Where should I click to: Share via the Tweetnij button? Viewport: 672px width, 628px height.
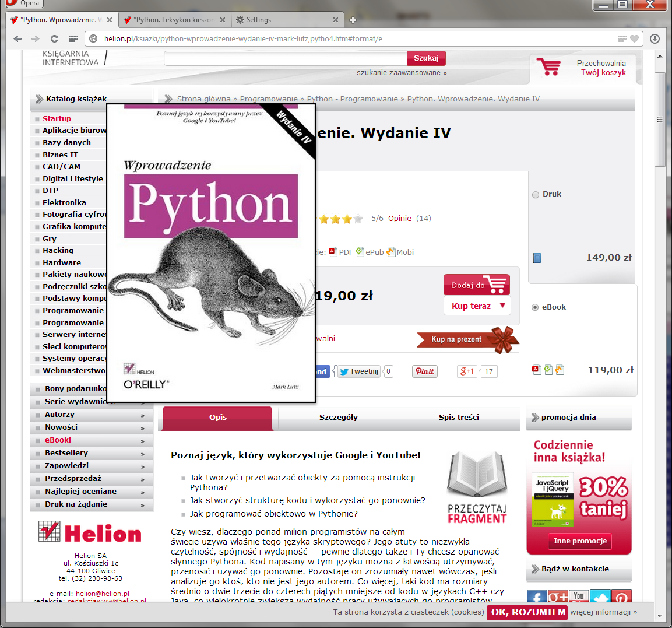tap(359, 371)
